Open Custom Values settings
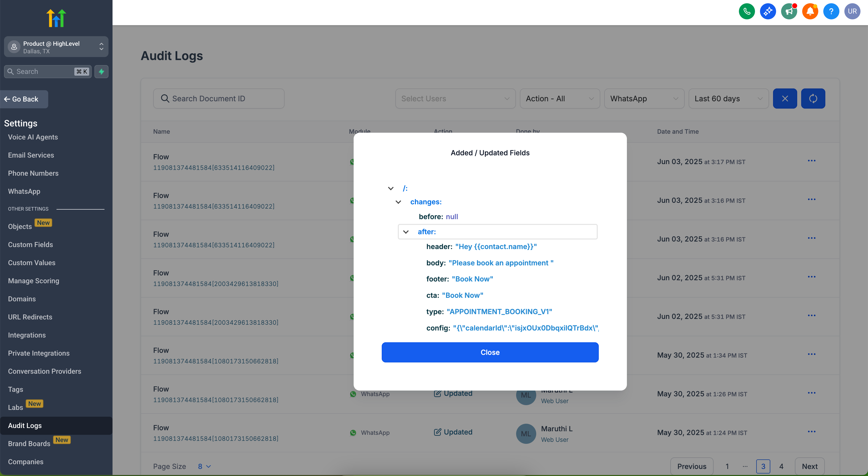This screenshot has width=868, height=476. (x=32, y=263)
